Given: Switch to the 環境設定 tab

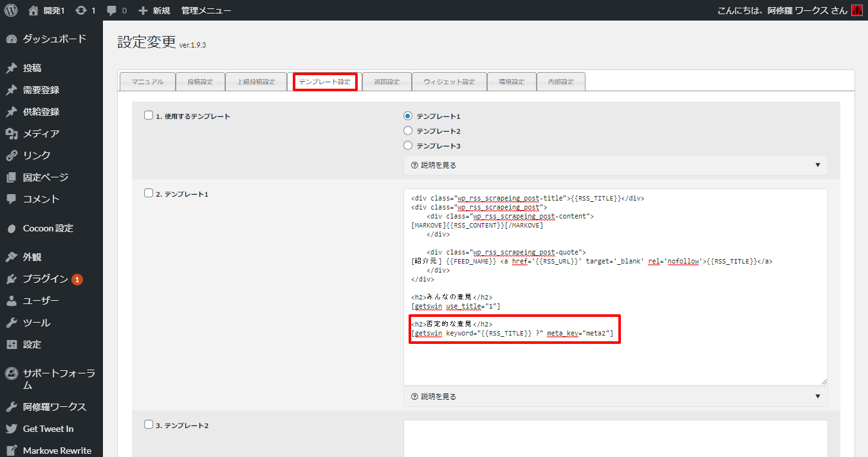Looking at the screenshot, I should point(512,82).
